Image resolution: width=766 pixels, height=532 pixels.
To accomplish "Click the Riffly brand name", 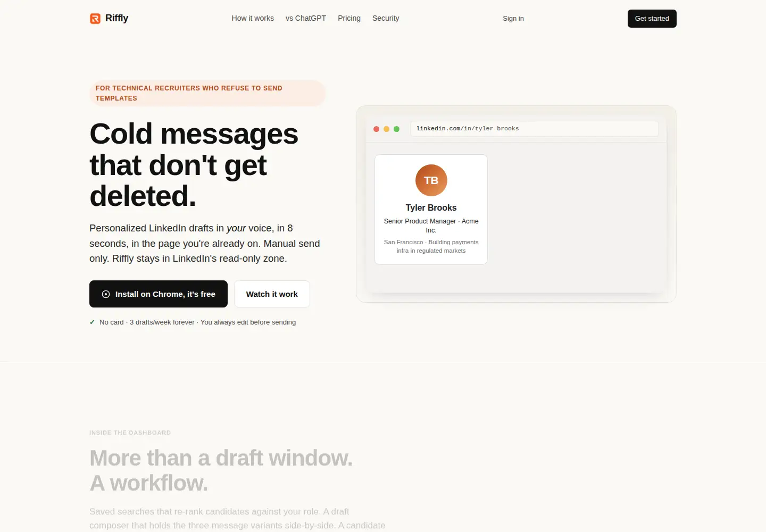I will point(116,18).
